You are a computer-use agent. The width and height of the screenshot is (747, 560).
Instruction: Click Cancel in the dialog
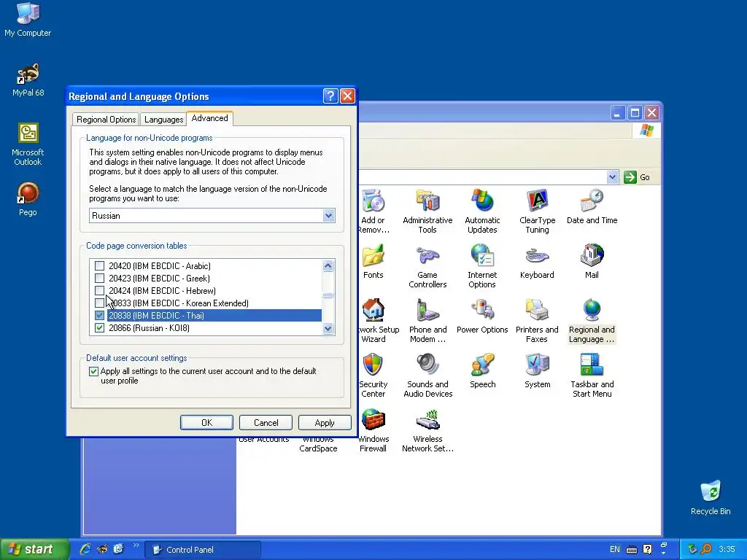[x=266, y=423]
